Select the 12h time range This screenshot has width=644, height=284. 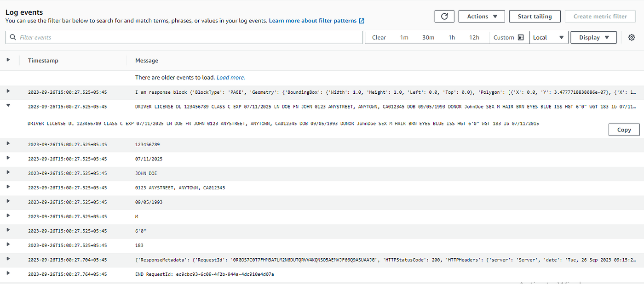tap(474, 38)
